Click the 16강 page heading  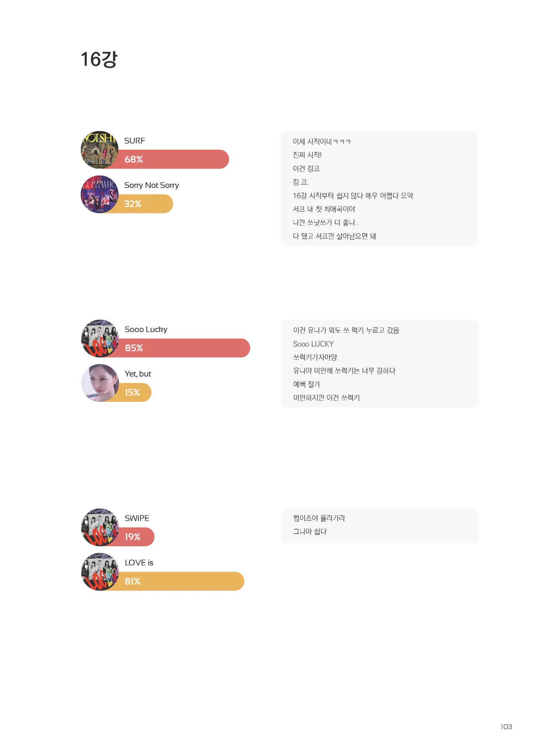click(x=99, y=59)
